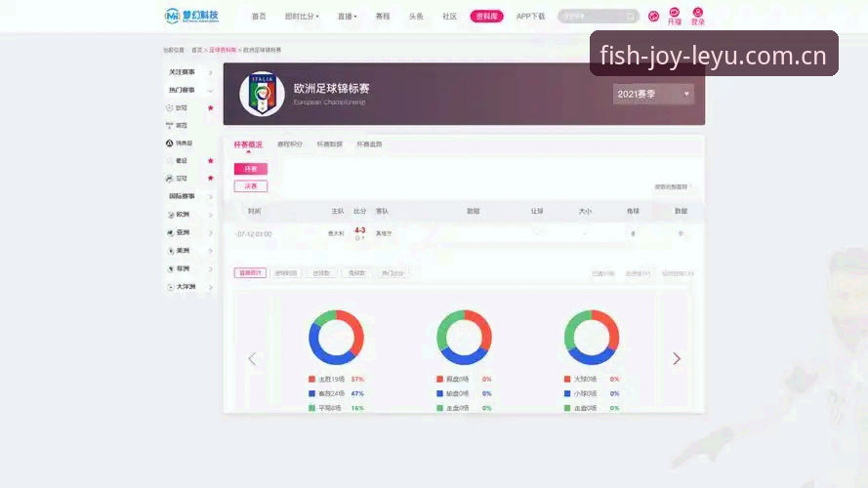The image size is (868, 488).
Task: Open the site logo at top left
Action: click(191, 16)
